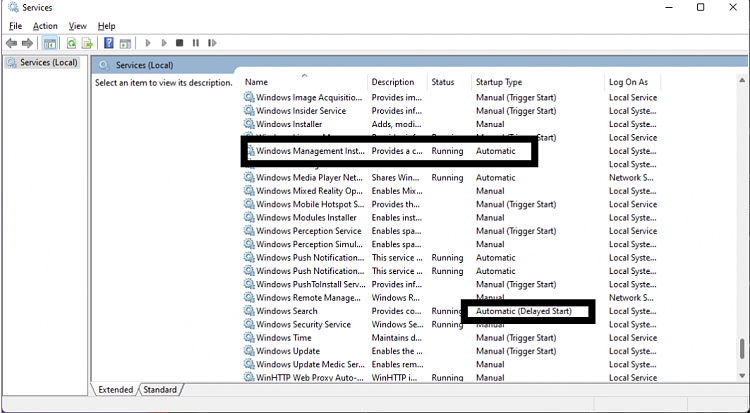Click the Restart Service toolbar icon

(212, 43)
